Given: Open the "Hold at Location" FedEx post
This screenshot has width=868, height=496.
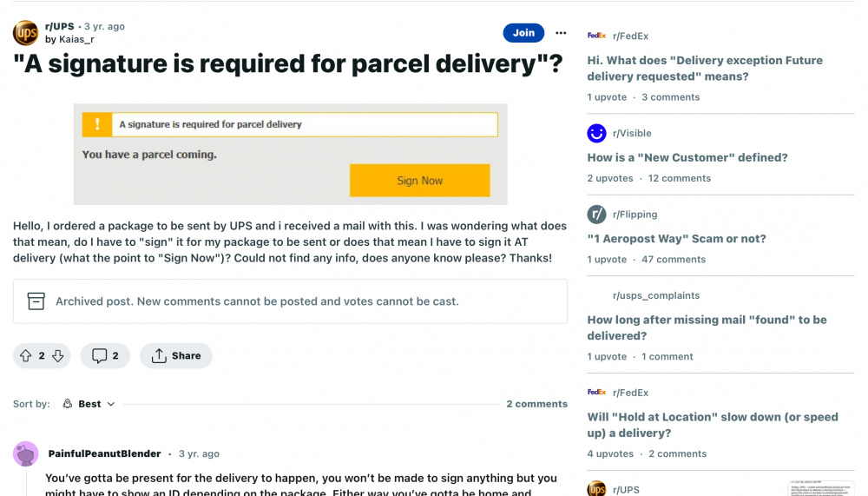Looking at the screenshot, I should 713,425.
